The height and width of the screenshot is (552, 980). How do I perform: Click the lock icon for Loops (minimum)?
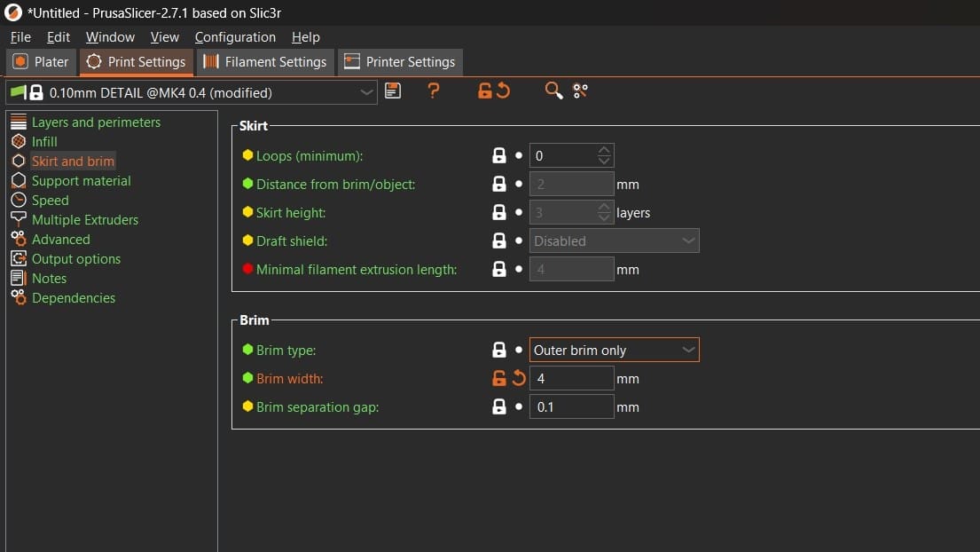pos(498,155)
